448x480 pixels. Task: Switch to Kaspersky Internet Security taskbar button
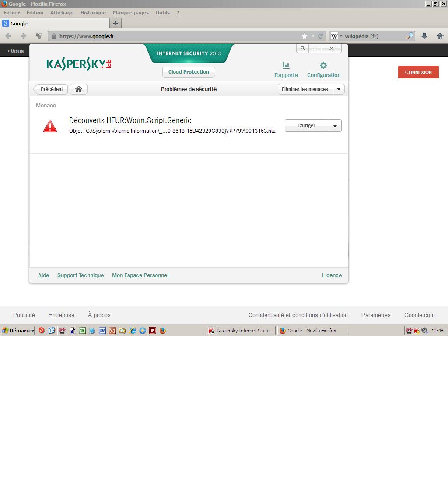(x=241, y=331)
